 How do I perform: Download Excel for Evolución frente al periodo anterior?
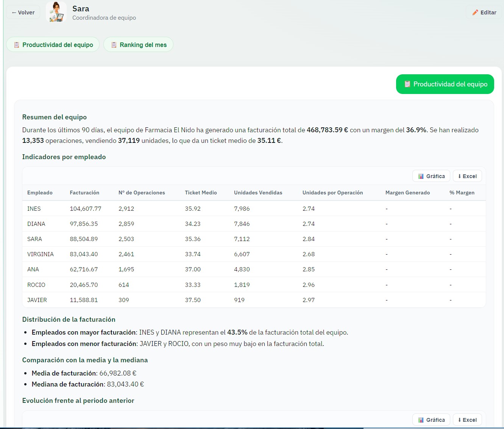pyautogui.click(x=467, y=420)
